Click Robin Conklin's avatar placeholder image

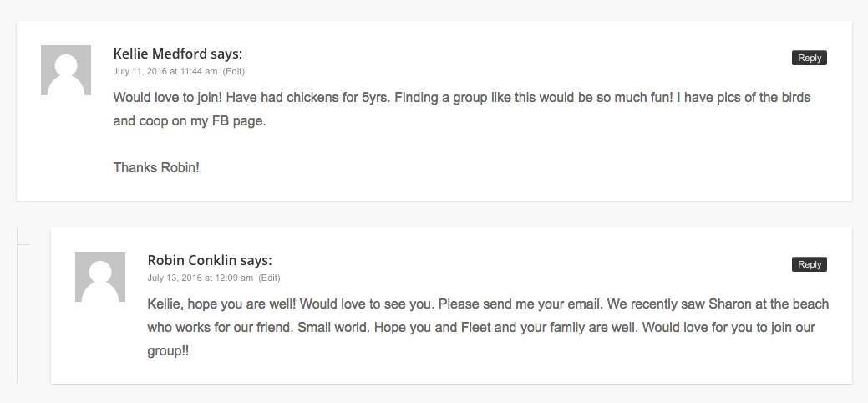point(100,277)
